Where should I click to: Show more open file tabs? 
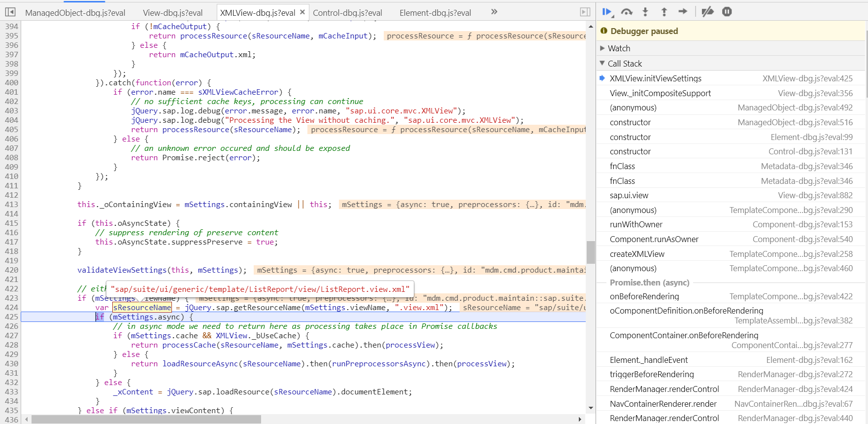[494, 12]
